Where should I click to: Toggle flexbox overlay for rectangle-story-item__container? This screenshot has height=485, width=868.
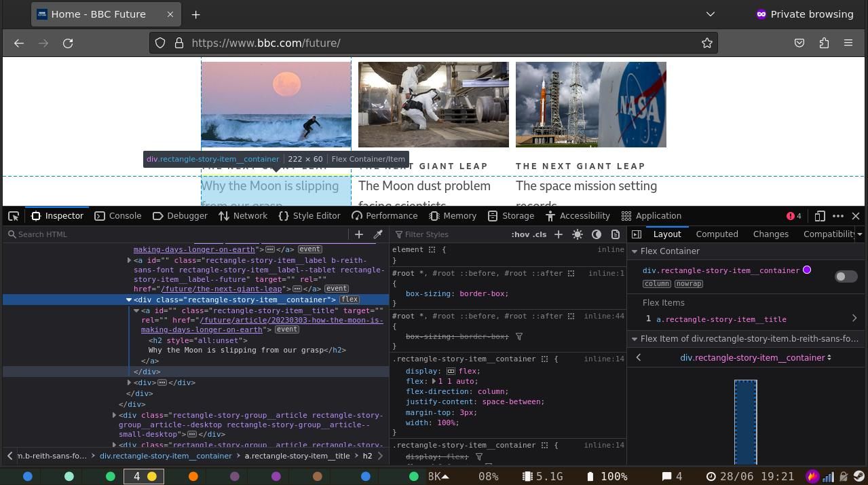[x=846, y=276]
